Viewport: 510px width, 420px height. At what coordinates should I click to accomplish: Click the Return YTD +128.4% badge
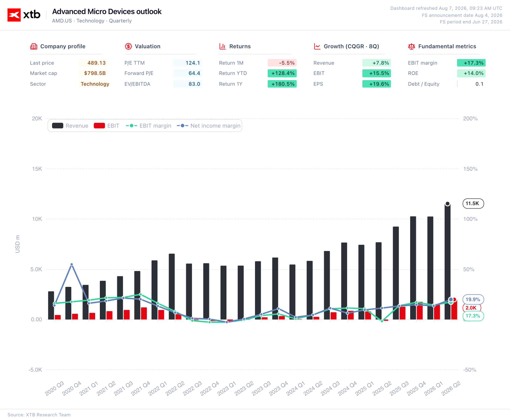coord(282,73)
